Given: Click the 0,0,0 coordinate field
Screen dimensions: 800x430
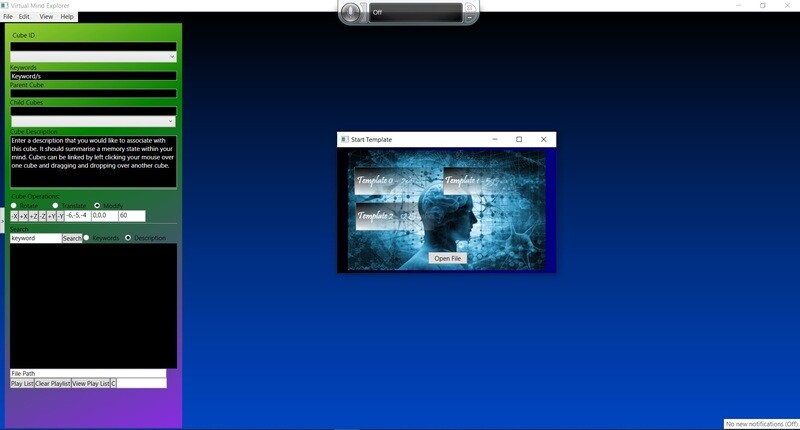Looking at the screenshot, I should click(105, 216).
